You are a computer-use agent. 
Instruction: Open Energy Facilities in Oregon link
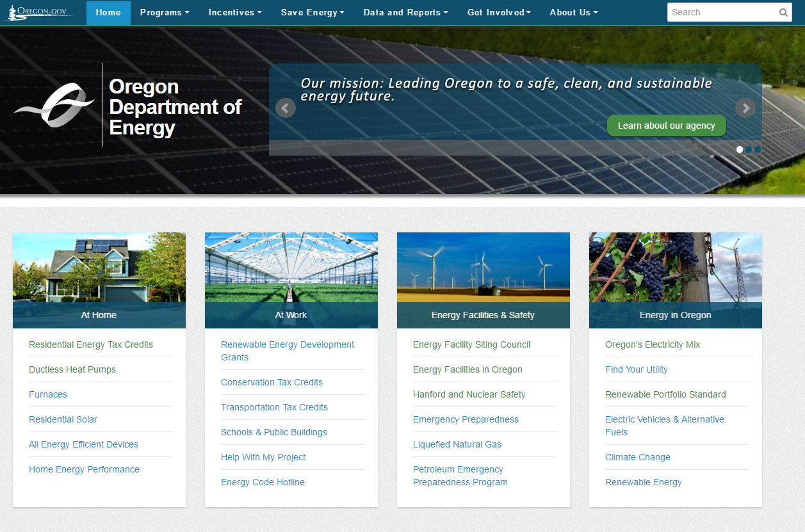(468, 369)
